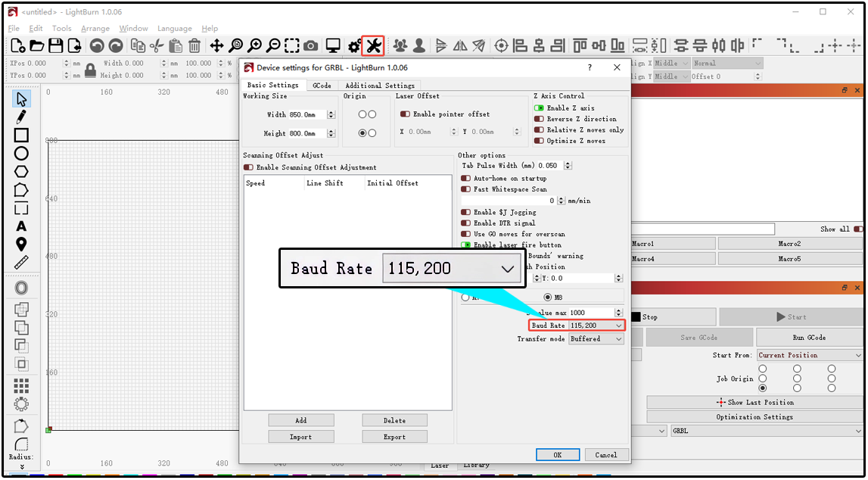868x480 pixels.
Task: Select the Ellipse tool
Action: [21, 154]
